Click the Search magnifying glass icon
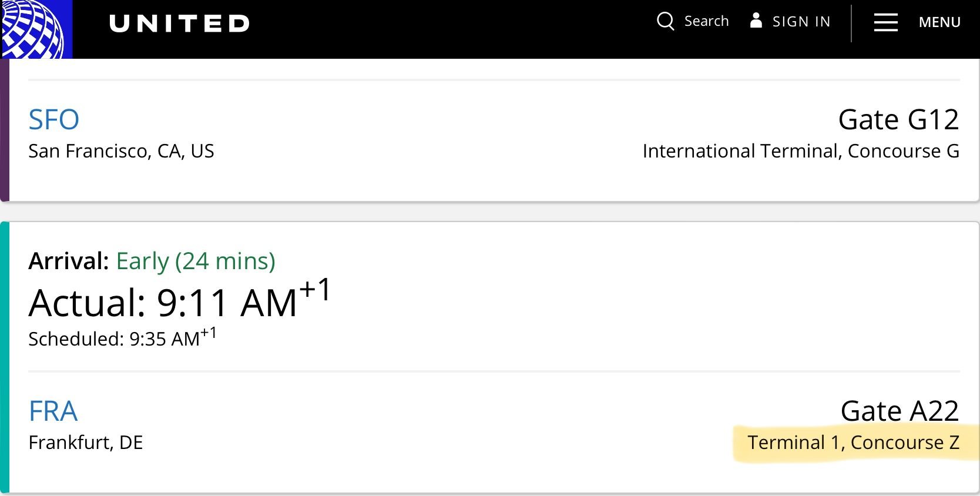The width and height of the screenshot is (980, 496). [665, 21]
